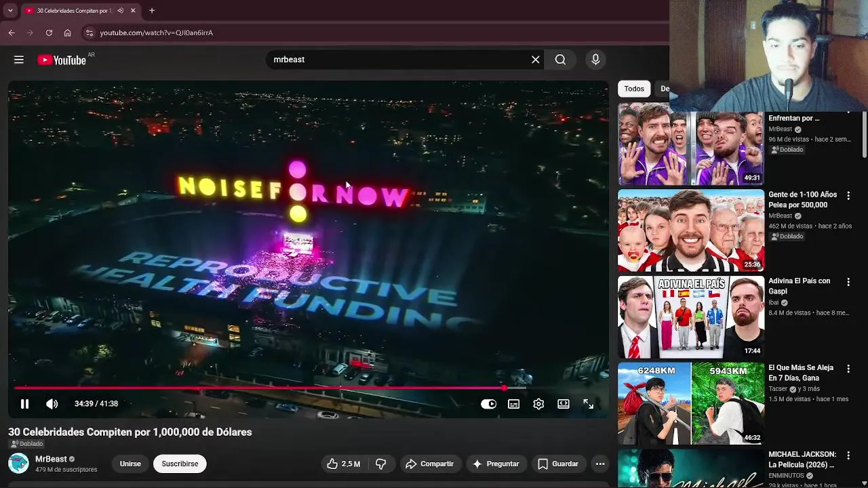This screenshot has height=488, width=868.
Task: Click video title 30 Celebridades Compiten
Action: pos(130,432)
